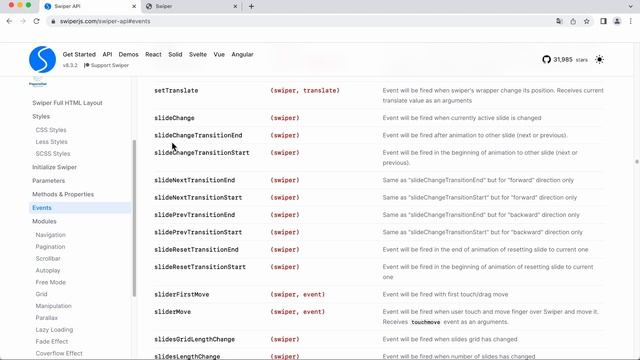Click the slidesGridLengthChange event name
Screen dimensions: 640x360
coord(195,339)
